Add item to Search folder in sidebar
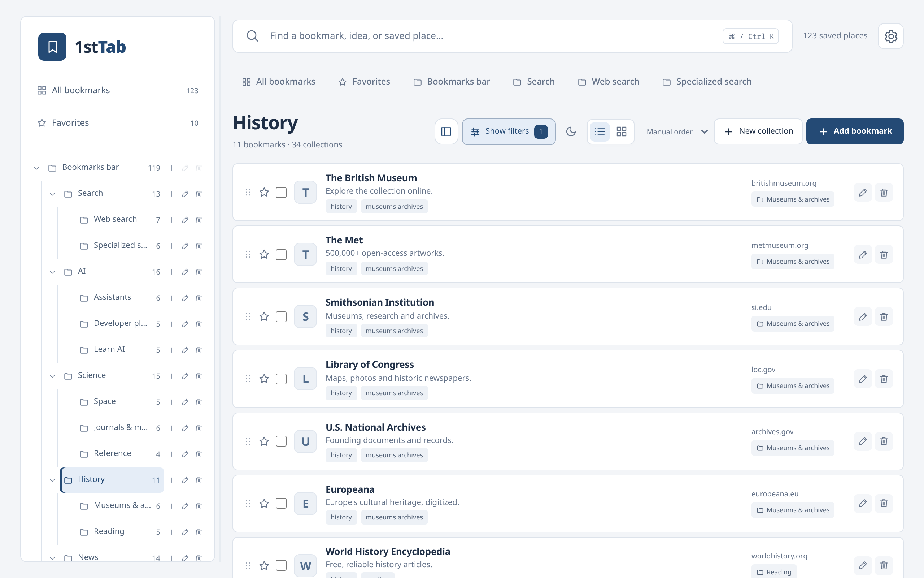 click(x=171, y=194)
